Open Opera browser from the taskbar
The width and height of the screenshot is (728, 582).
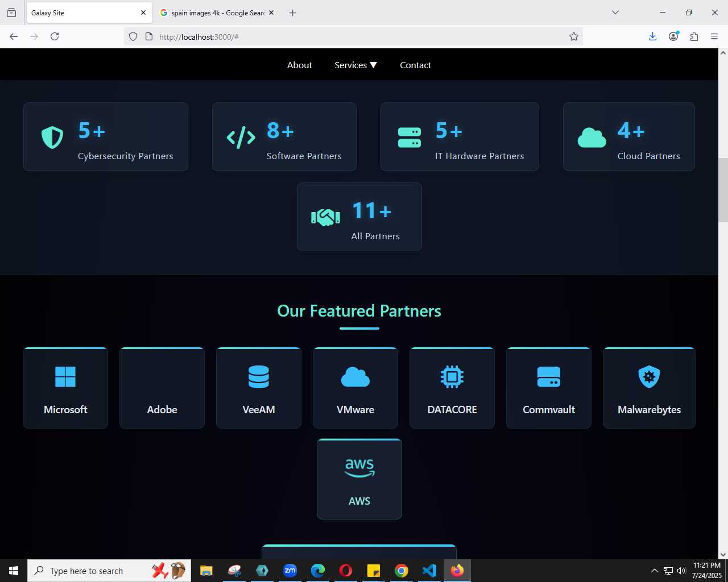[346, 571]
